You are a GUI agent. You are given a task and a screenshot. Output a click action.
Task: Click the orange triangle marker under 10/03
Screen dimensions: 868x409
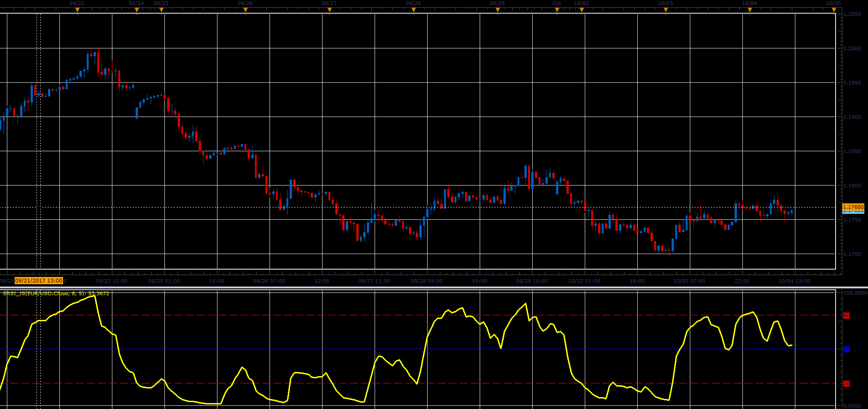(x=666, y=10)
